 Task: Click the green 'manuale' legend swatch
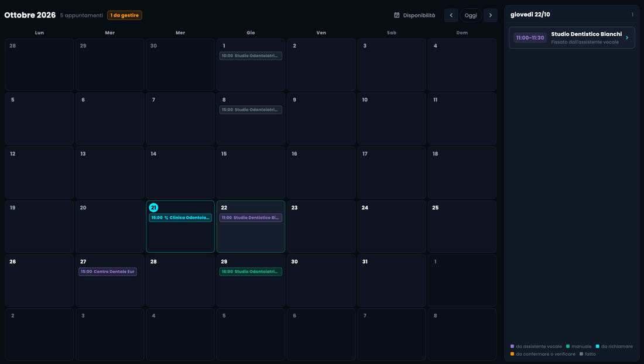click(x=568, y=346)
